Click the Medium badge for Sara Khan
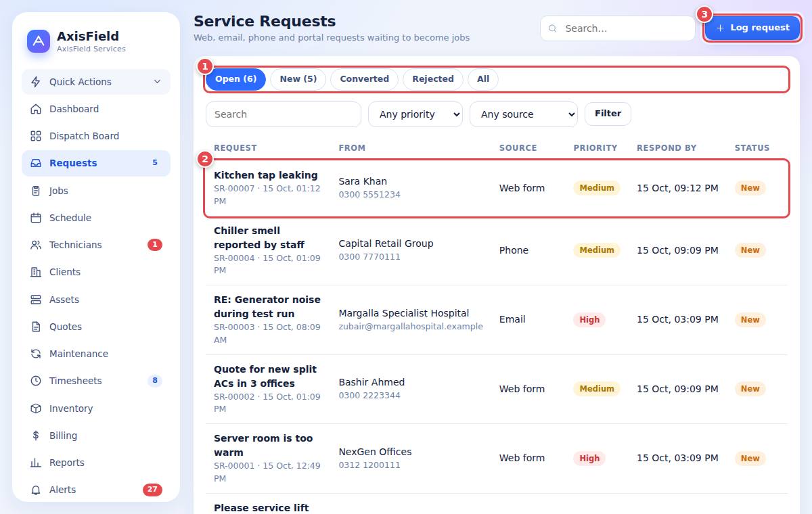The image size is (812, 514). point(597,188)
